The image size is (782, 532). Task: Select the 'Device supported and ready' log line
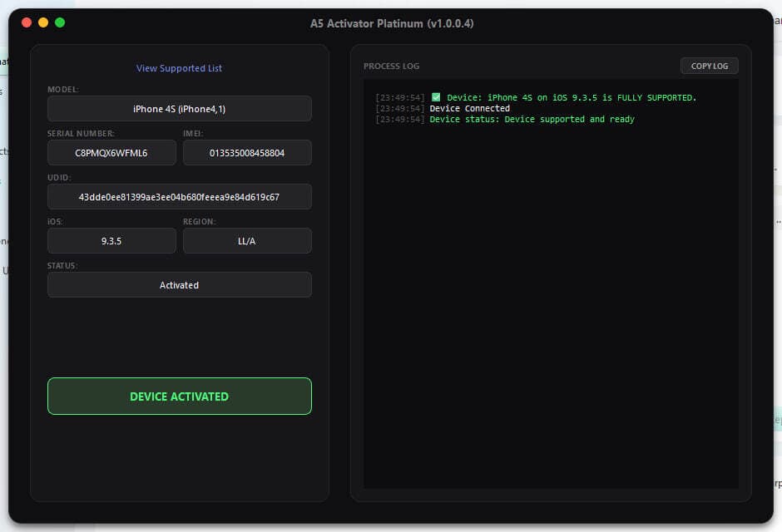pos(505,120)
